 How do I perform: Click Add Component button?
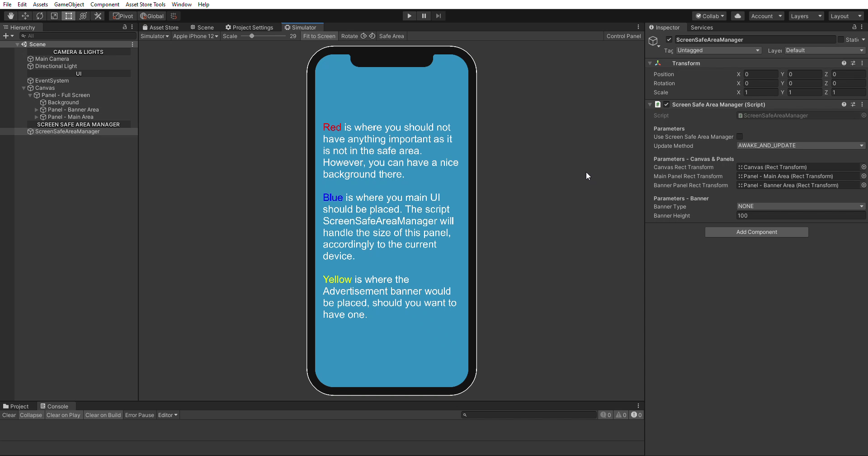[x=757, y=232]
